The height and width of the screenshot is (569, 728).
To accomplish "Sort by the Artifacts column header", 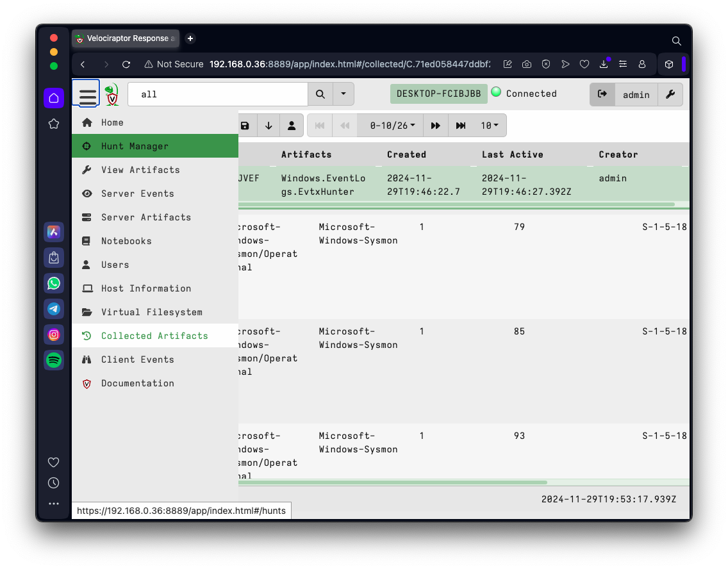I will (306, 154).
